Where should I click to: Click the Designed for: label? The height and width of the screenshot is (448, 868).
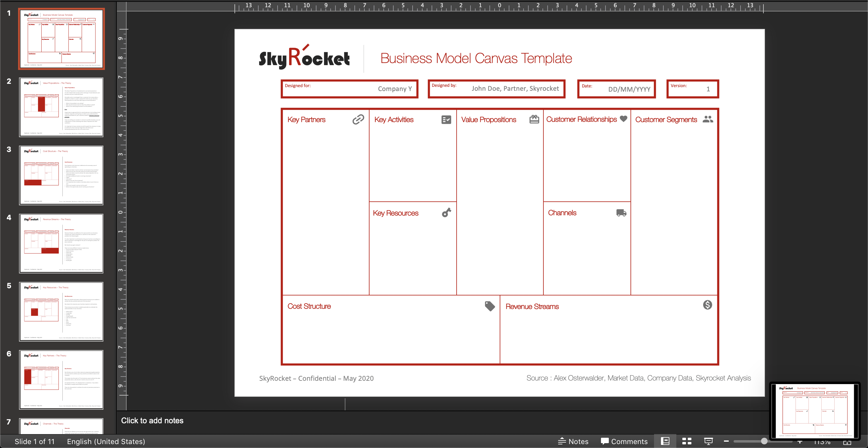click(x=297, y=86)
